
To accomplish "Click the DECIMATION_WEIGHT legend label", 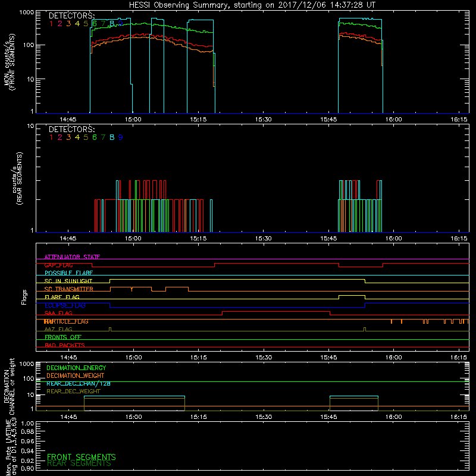I will [x=76, y=375].
